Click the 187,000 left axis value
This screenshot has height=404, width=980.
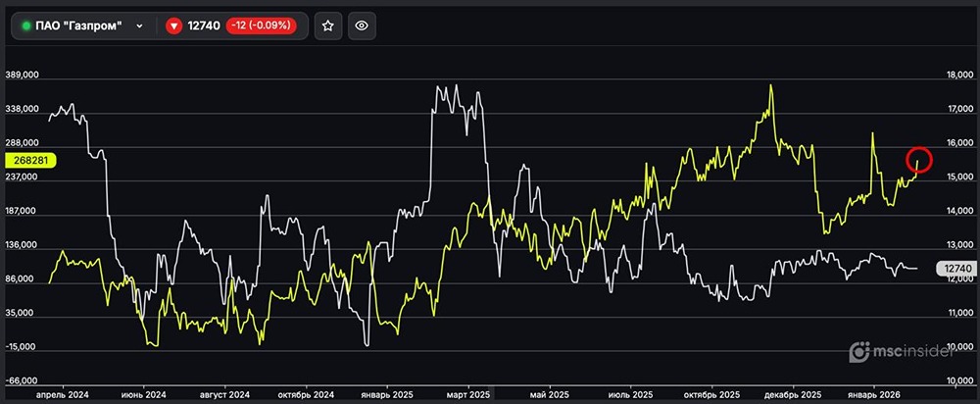pos(22,212)
